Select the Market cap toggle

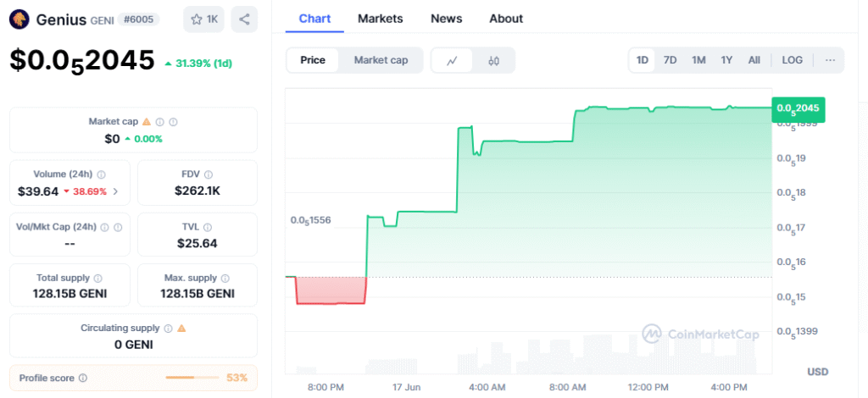click(381, 60)
